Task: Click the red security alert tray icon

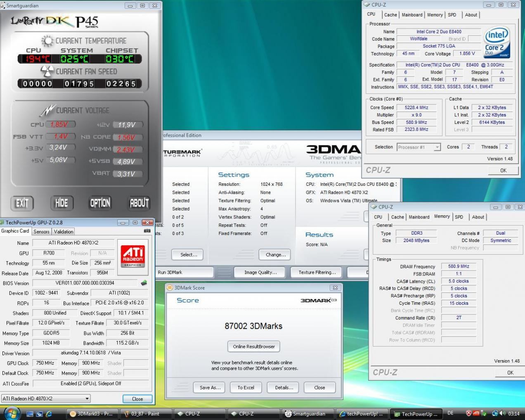Action: [x=468, y=413]
